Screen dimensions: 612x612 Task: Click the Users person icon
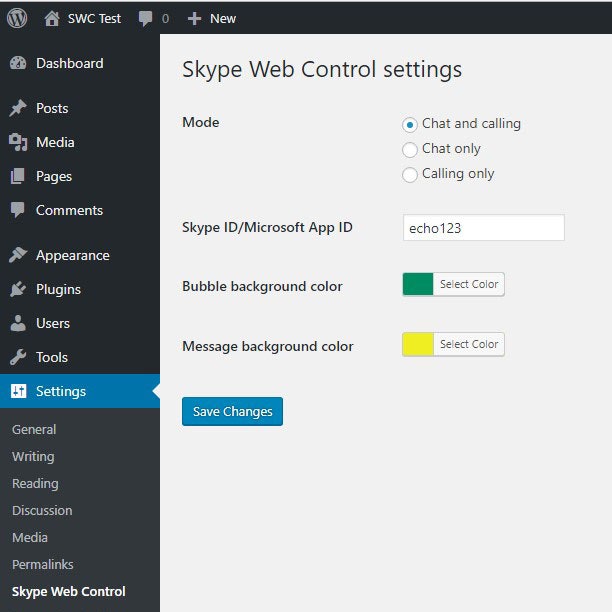pyautogui.click(x=18, y=323)
